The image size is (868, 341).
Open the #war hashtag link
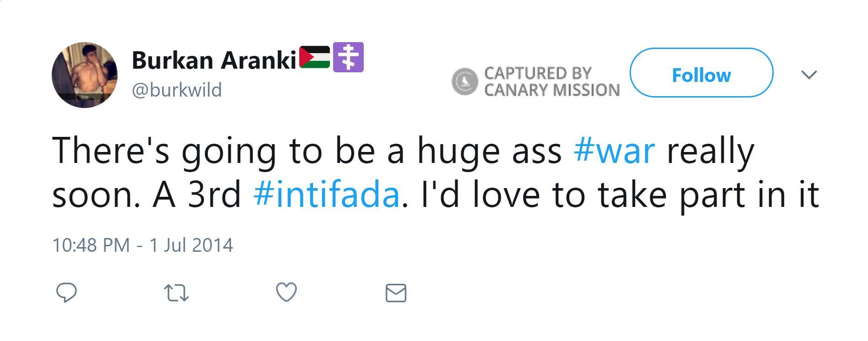pyautogui.click(x=614, y=151)
